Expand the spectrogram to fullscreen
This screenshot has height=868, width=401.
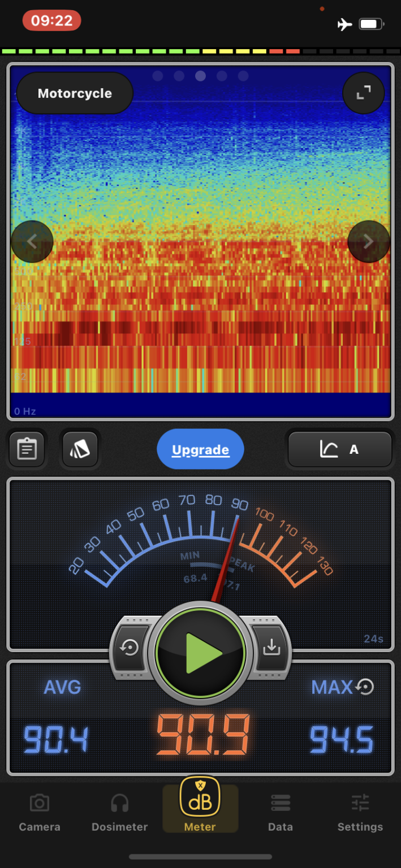[363, 93]
